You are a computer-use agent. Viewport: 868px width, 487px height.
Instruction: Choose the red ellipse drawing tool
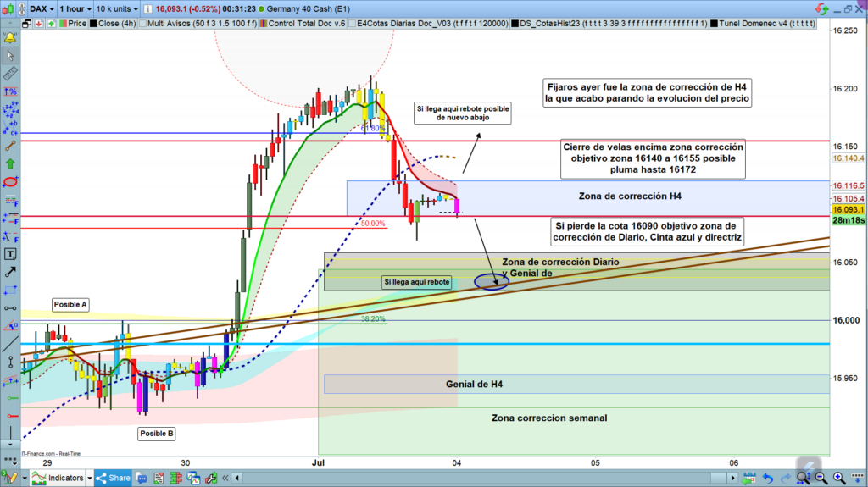10,181
